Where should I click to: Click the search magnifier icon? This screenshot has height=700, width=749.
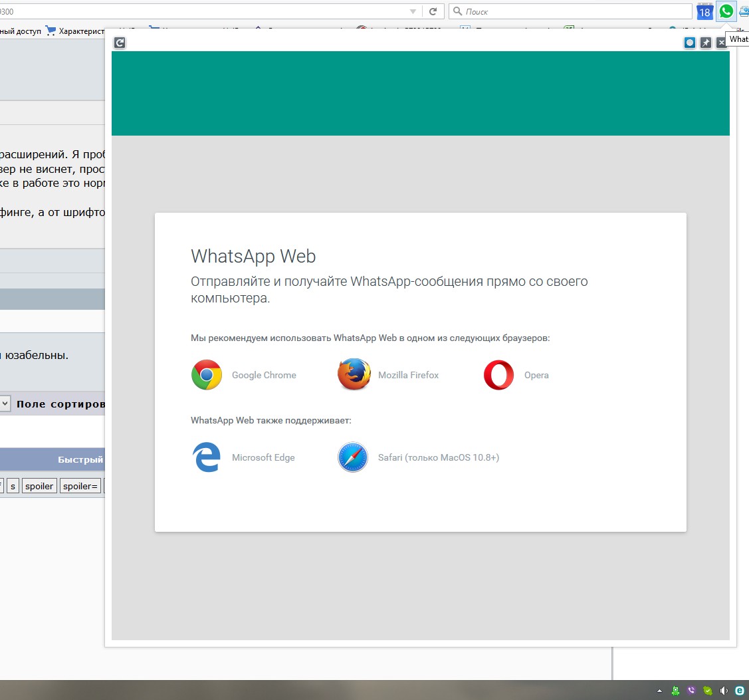(457, 11)
